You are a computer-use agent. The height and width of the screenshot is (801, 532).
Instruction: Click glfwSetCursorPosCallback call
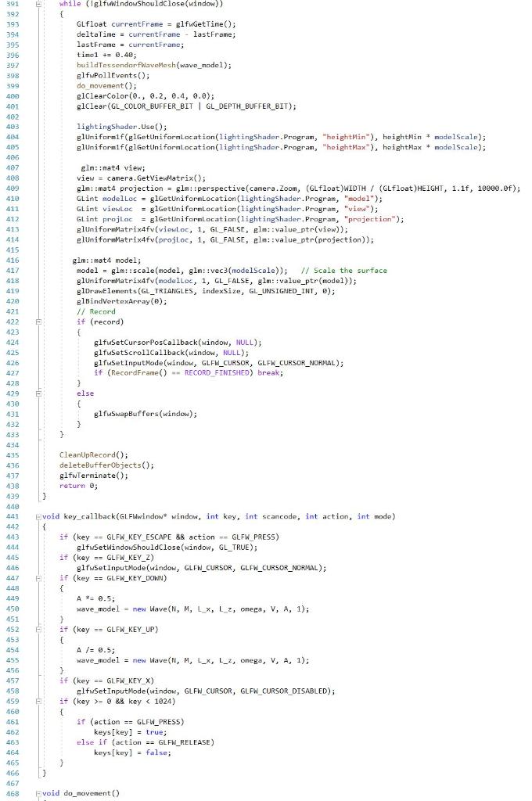178,343
